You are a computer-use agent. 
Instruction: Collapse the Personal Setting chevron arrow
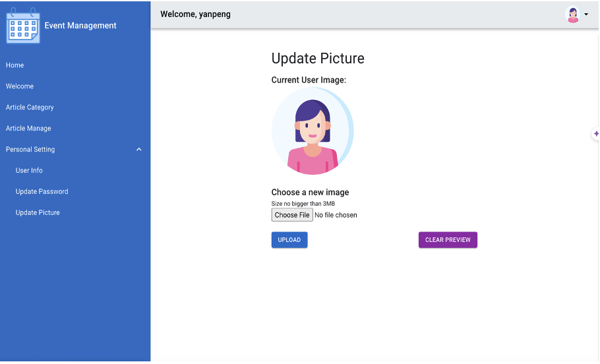pyautogui.click(x=138, y=150)
